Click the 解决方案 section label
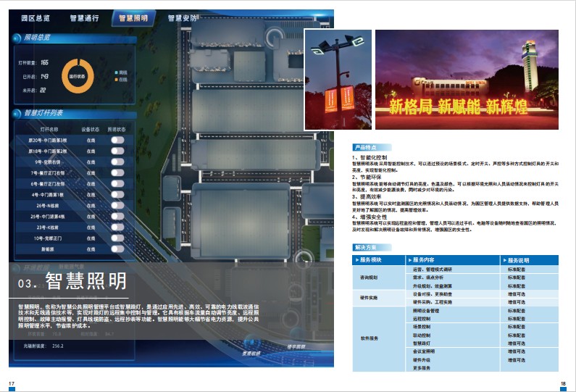Screen dimensions: 576x392 [x=367, y=248]
